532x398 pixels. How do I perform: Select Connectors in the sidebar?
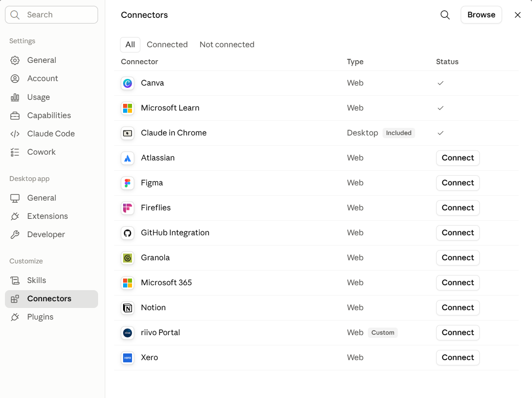pyautogui.click(x=52, y=299)
